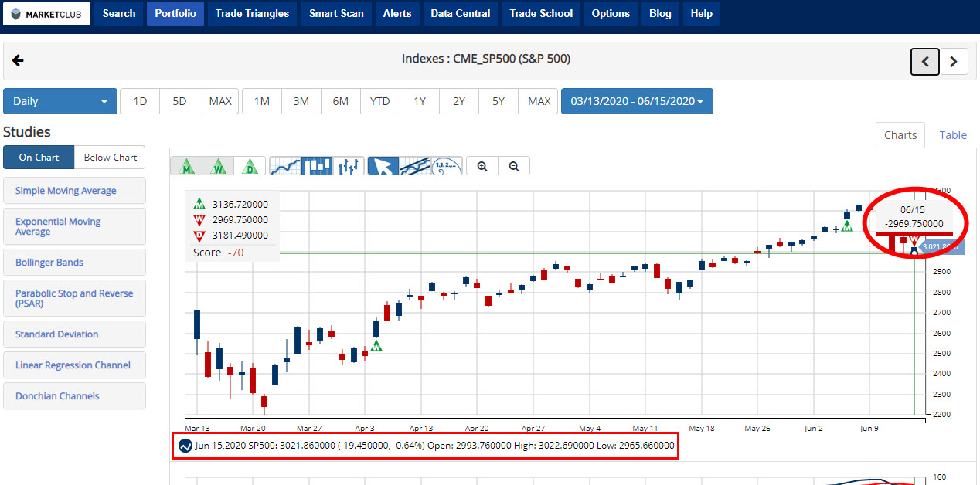Go back using the left arrow icon
This screenshot has height=485, width=980.
tap(19, 61)
